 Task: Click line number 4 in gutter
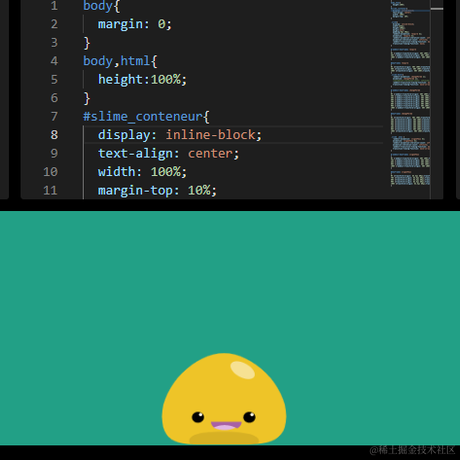(x=54, y=61)
